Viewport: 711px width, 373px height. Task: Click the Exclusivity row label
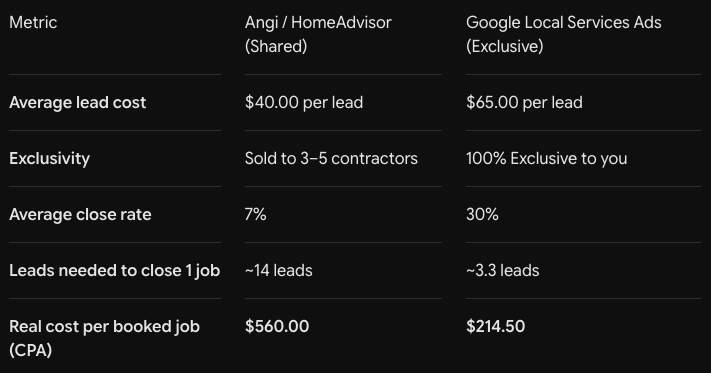(x=49, y=159)
